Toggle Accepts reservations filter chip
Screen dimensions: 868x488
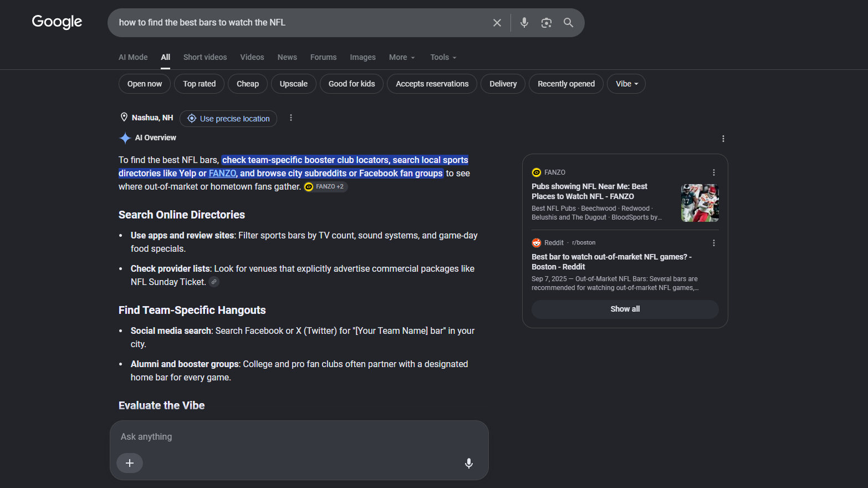[432, 84]
